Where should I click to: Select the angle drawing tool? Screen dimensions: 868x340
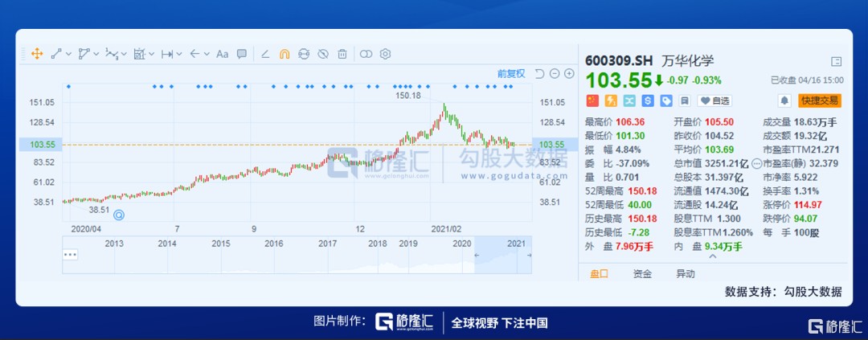(x=264, y=54)
